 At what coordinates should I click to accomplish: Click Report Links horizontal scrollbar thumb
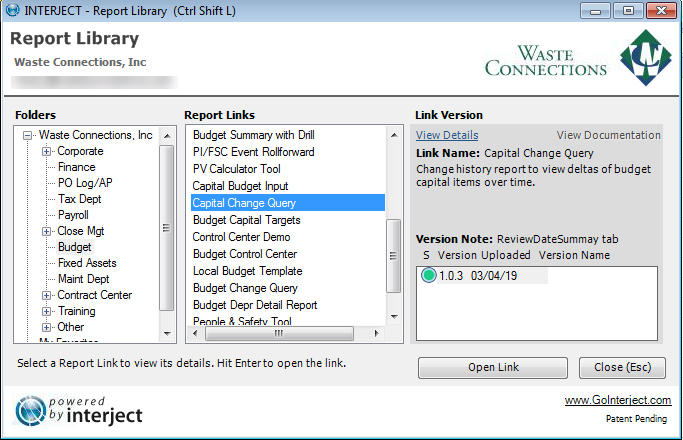click(279, 334)
